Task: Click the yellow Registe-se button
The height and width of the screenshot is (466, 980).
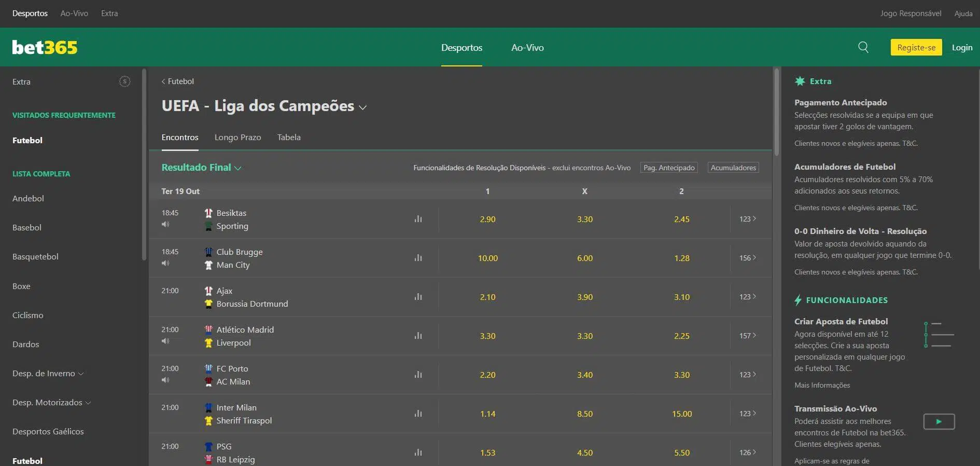Action: [916, 47]
